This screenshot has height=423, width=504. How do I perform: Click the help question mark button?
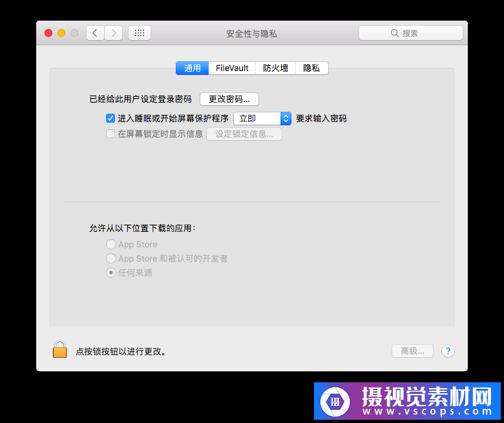(x=448, y=351)
